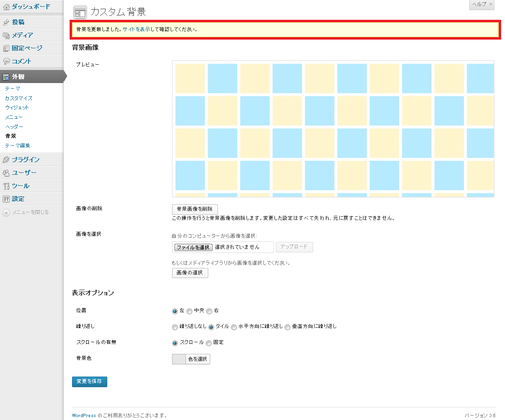Expand the 設定 settings menu
Screen dimensions: 505x420
pyautogui.click(x=18, y=199)
